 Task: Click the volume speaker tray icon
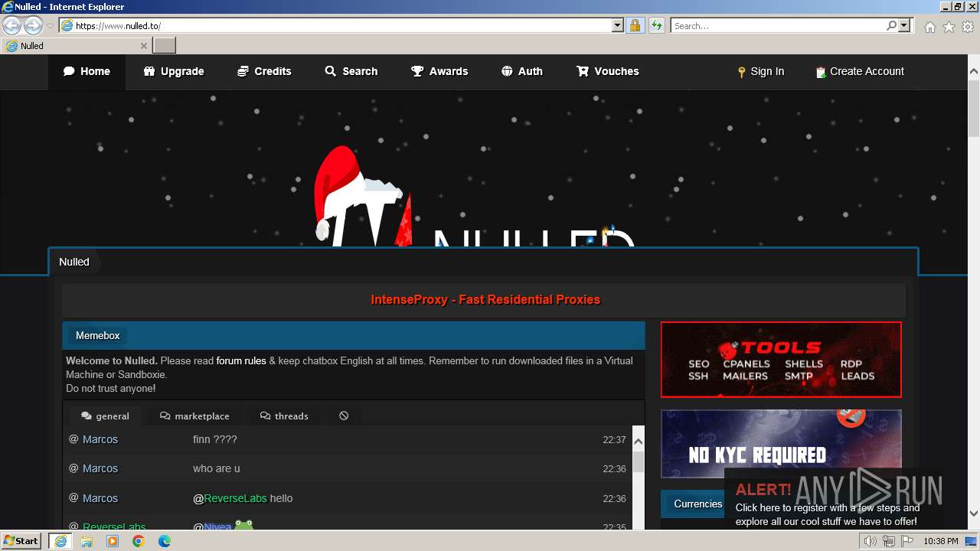pyautogui.click(x=871, y=541)
